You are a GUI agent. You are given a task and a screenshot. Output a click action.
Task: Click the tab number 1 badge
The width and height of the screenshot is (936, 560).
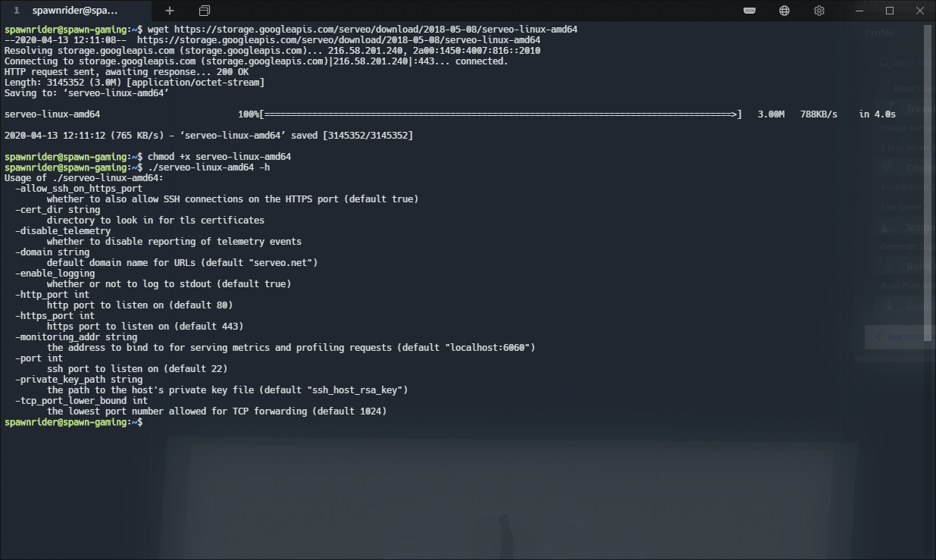16,11
